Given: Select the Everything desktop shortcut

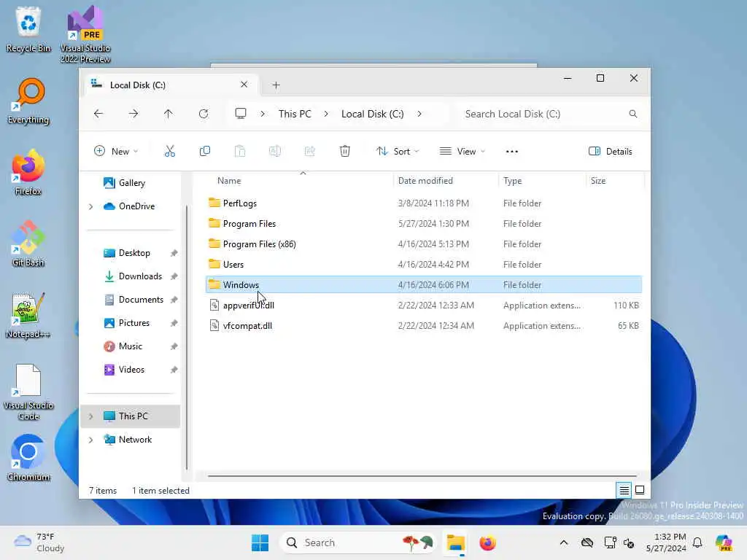Looking at the screenshot, I should coord(28,101).
